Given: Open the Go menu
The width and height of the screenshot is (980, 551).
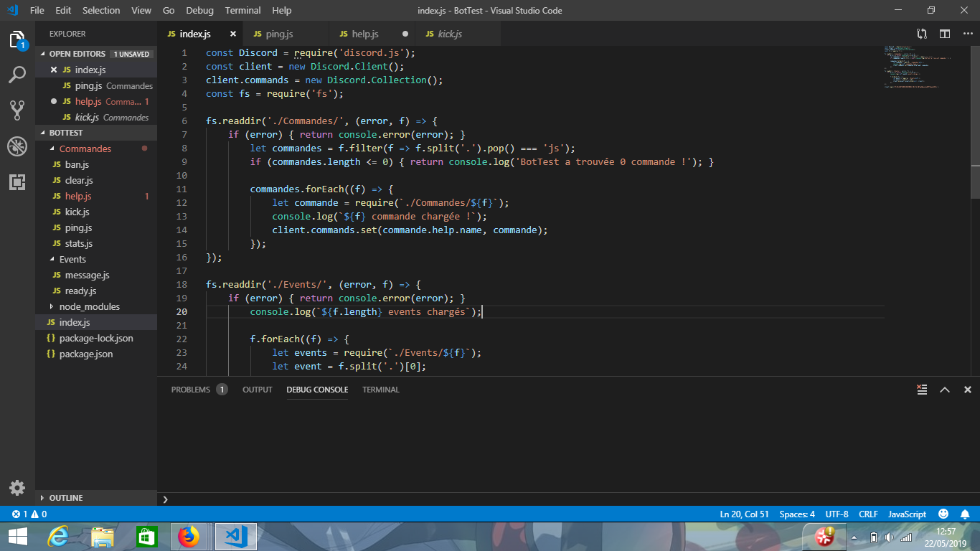Looking at the screenshot, I should pyautogui.click(x=169, y=10).
